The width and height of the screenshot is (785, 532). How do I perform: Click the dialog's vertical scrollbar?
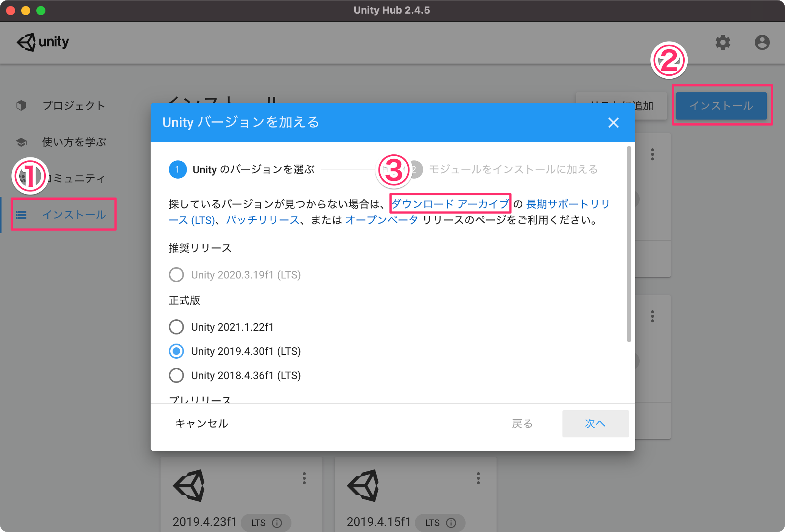(x=629, y=244)
